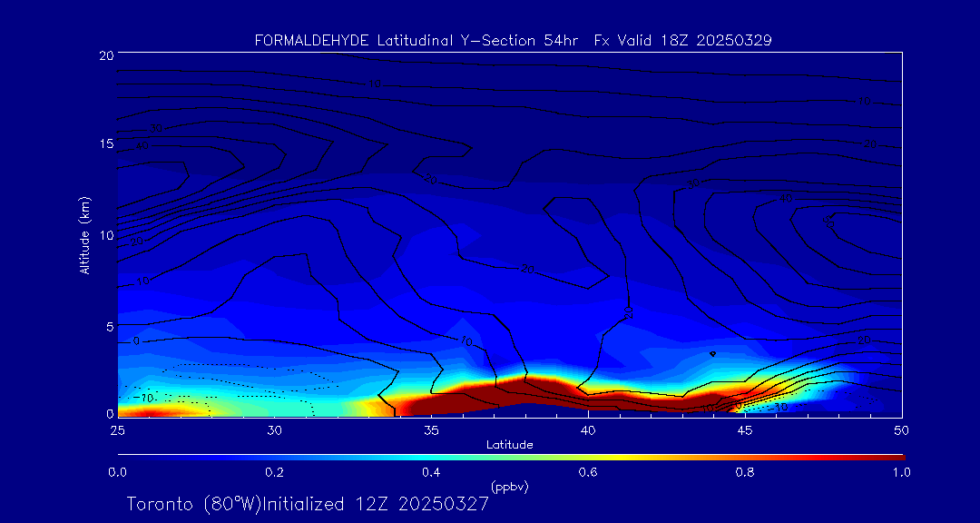980x523 pixels.
Task: Click the "Latitude" horizontal axis label
Action: 509,445
